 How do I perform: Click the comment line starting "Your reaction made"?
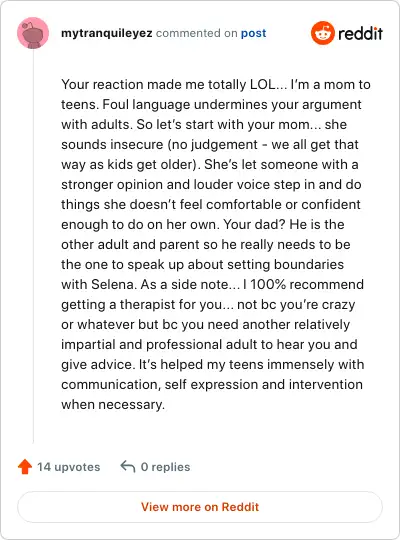(x=216, y=84)
